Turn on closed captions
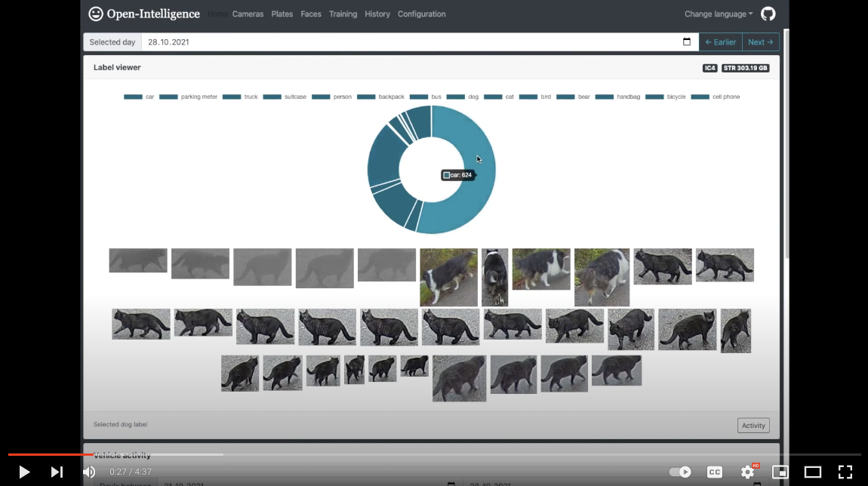The width and height of the screenshot is (868, 486). [715, 472]
